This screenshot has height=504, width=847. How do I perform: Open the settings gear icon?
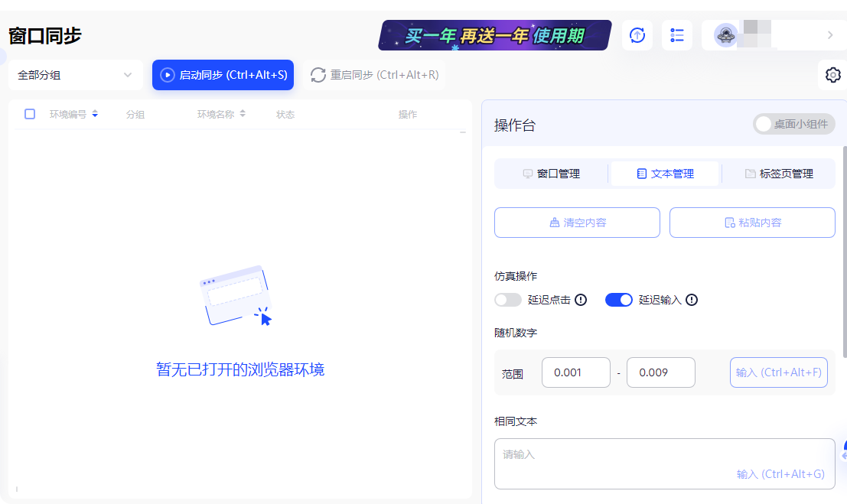click(832, 75)
